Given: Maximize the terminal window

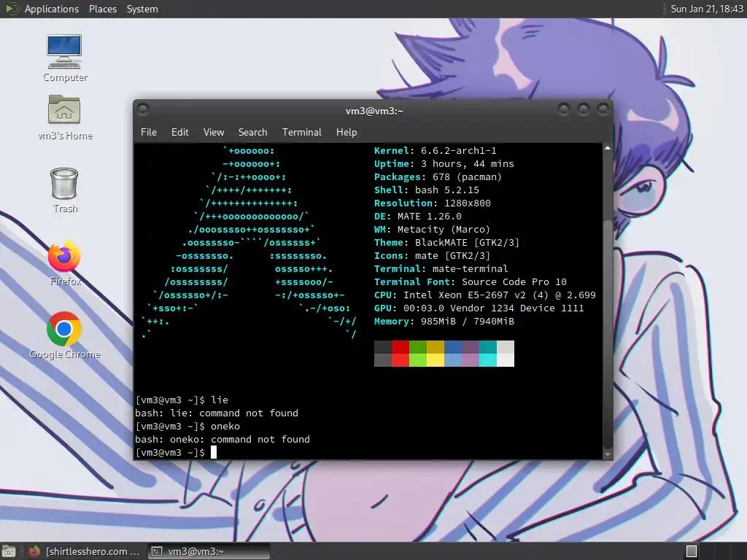Looking at the screenshot, I should (x=583, y=110).
